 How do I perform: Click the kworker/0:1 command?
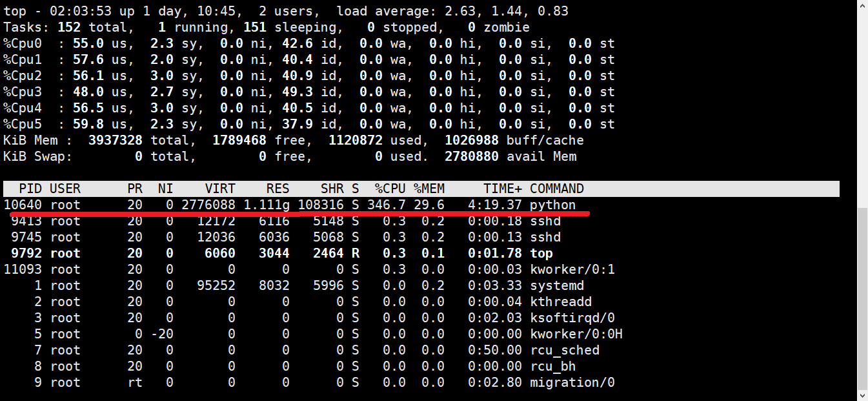[x=572, y=269]
